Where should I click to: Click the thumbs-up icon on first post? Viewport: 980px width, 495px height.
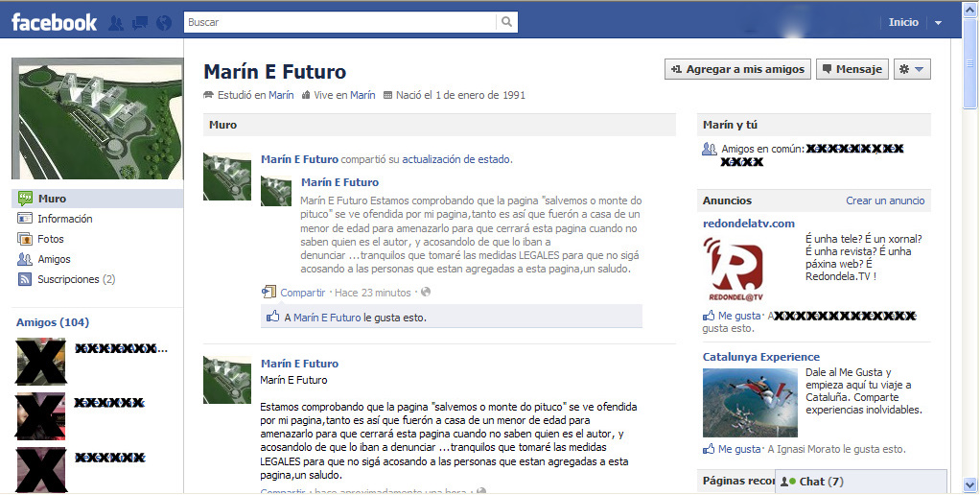pos(273,317)
